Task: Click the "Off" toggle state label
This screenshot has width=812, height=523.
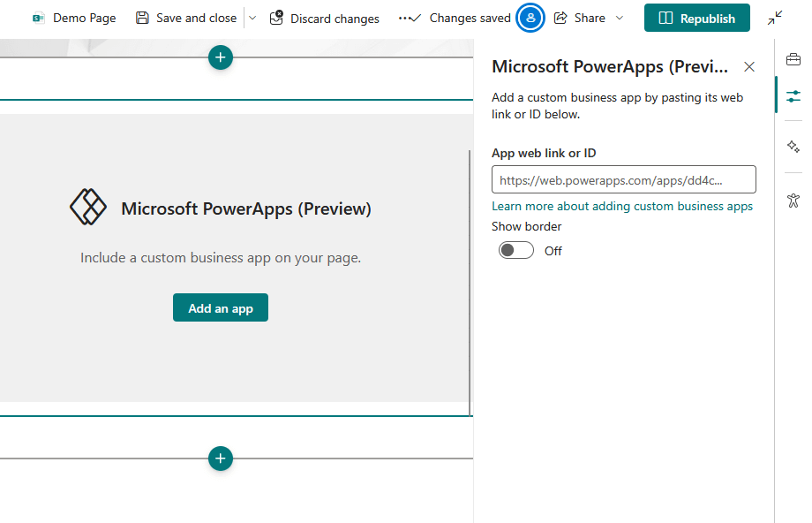Action: point(553,251)
